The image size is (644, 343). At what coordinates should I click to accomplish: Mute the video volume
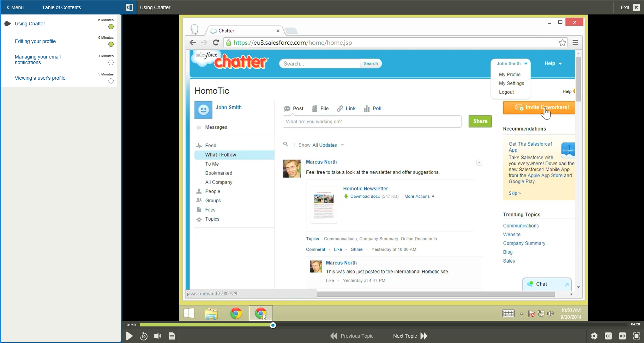pyautogui.click(x=157, y=336)
